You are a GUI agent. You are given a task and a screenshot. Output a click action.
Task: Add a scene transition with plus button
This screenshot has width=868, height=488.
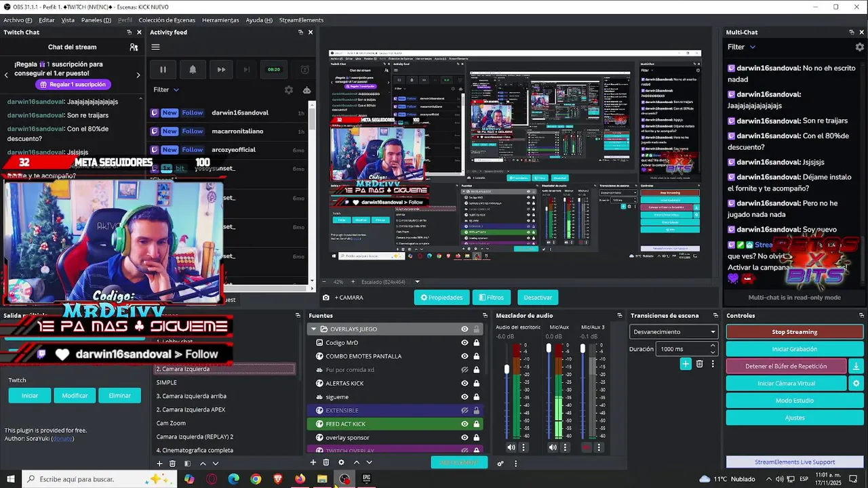click(x=686, y=364)
